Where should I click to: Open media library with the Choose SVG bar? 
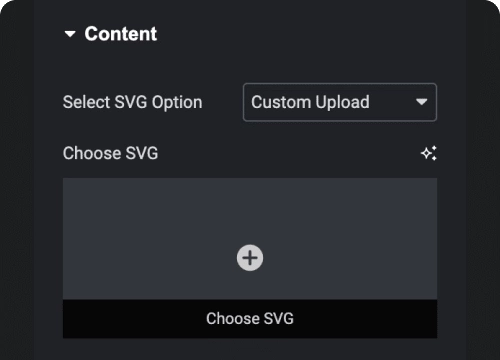(x=250, y=319)
